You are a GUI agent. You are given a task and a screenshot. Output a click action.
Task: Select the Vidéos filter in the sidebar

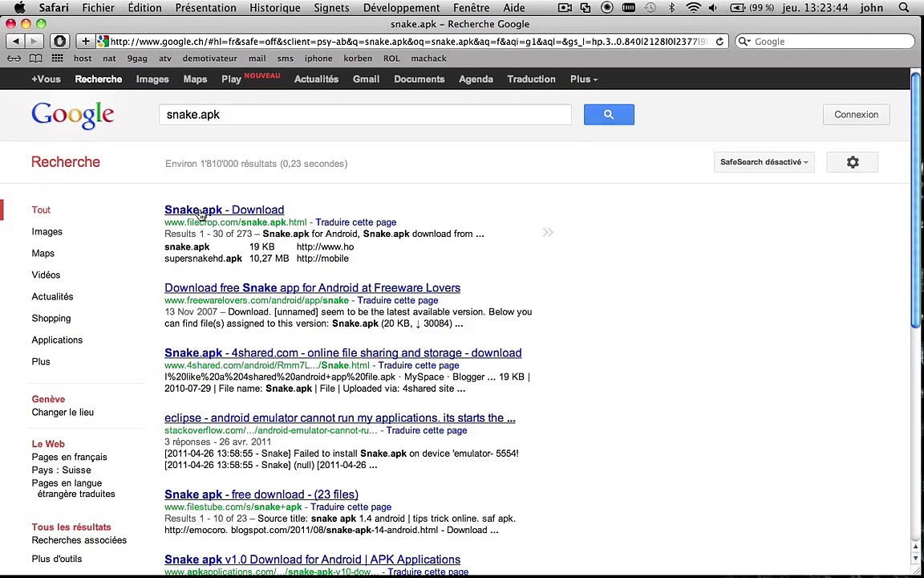(x=46, y=275)
